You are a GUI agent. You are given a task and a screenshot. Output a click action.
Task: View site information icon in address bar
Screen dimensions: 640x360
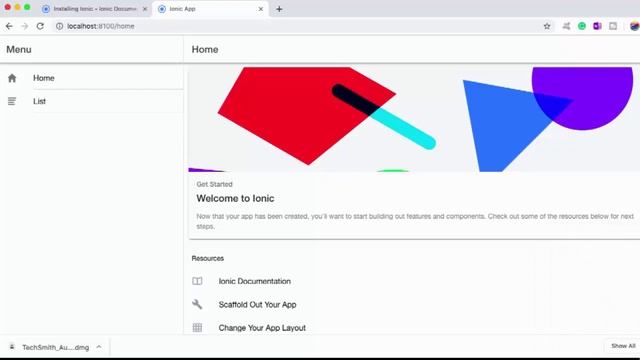[60, 26]
